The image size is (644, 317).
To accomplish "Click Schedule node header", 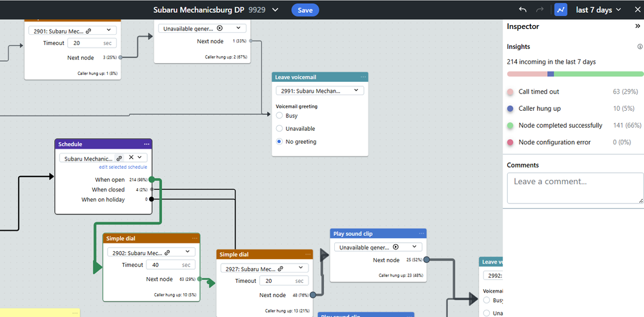I will pos(103,144).
